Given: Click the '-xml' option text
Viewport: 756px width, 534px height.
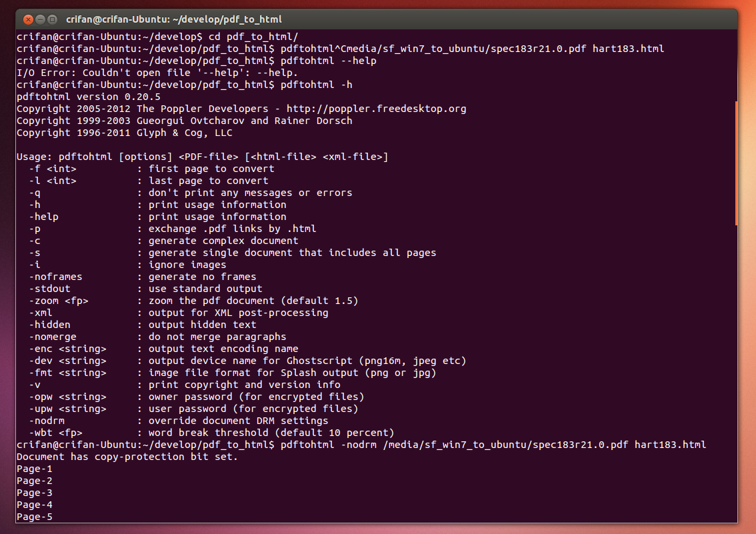Looking at the screenshot, I should point(41,313).
